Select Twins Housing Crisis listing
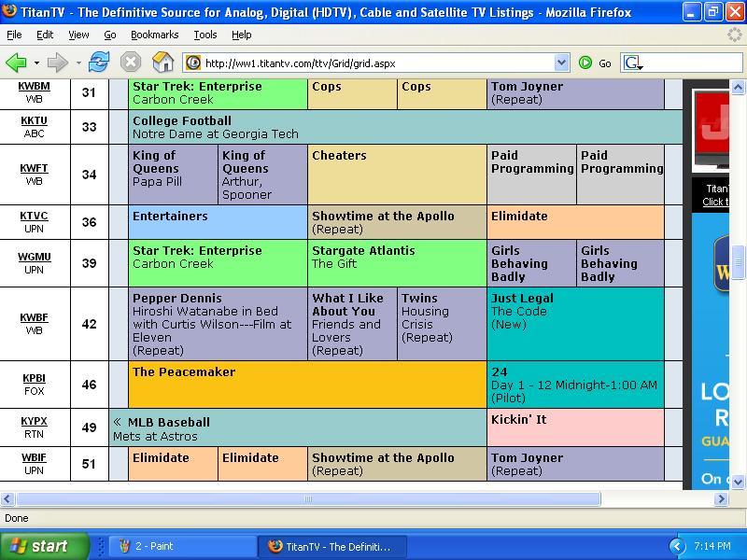Screen dimensions: 747x560 [x=442, y=324]
